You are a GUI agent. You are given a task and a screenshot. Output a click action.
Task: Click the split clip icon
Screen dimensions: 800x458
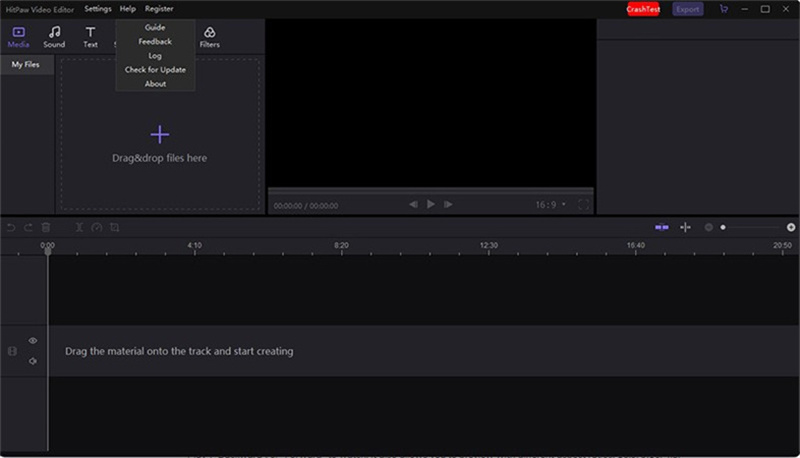(79, 227)
